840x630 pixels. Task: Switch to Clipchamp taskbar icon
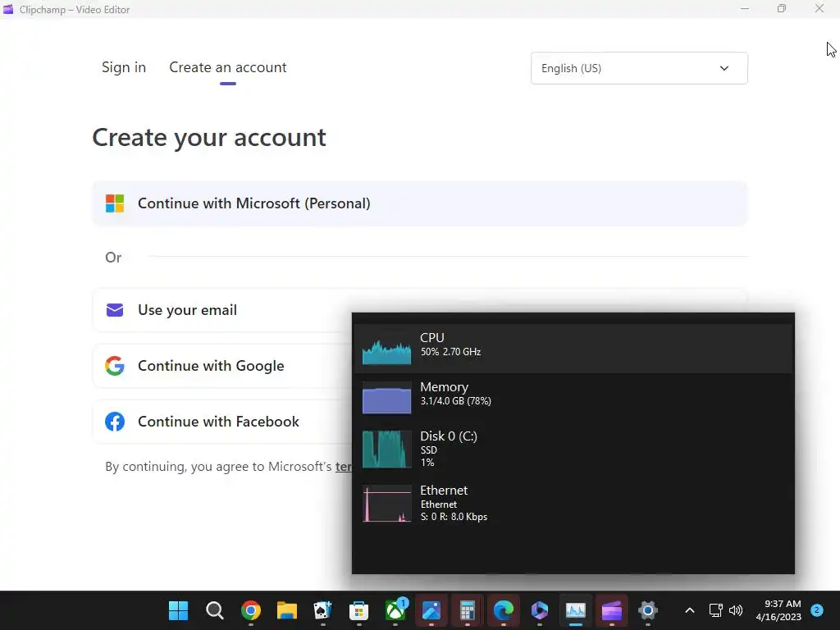pyautogui.click(x=612, y=610)
